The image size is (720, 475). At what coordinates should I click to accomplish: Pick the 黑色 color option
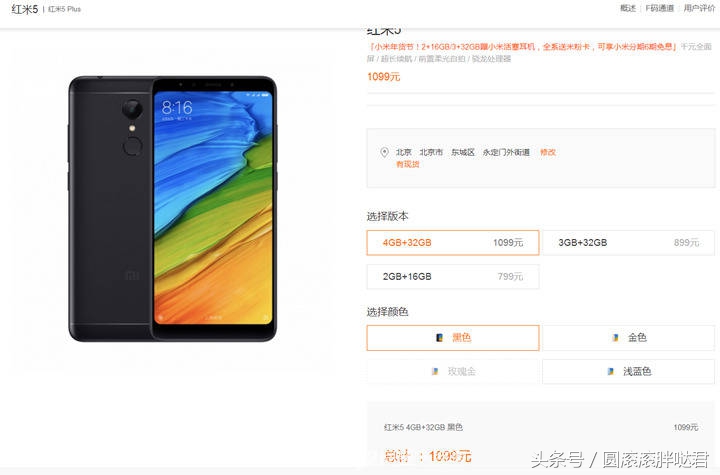[x=453, y=338]
